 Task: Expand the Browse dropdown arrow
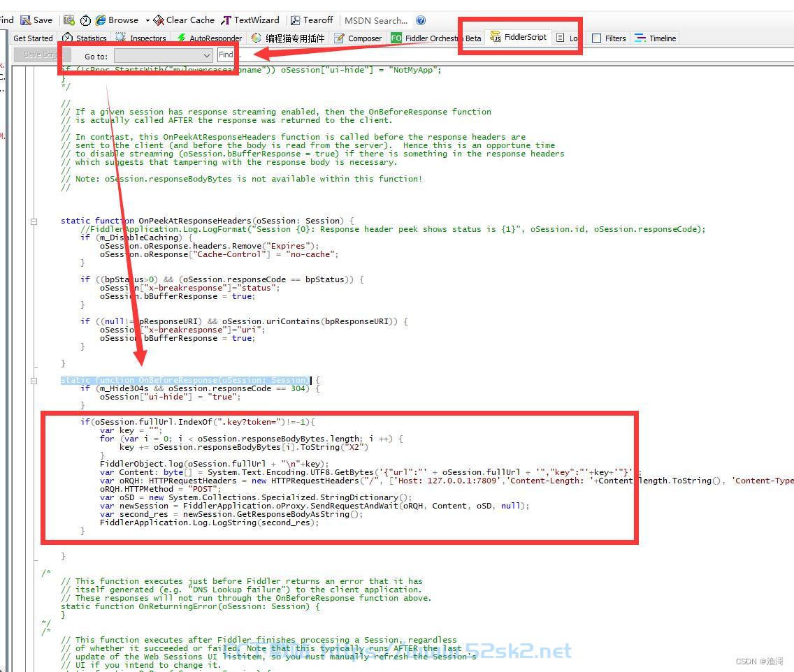click(147, 21)
